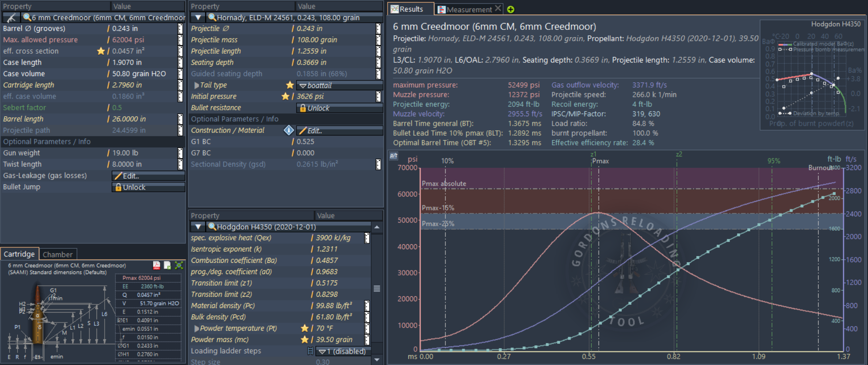Click the rifle icon in caliber header

point(11,18)
